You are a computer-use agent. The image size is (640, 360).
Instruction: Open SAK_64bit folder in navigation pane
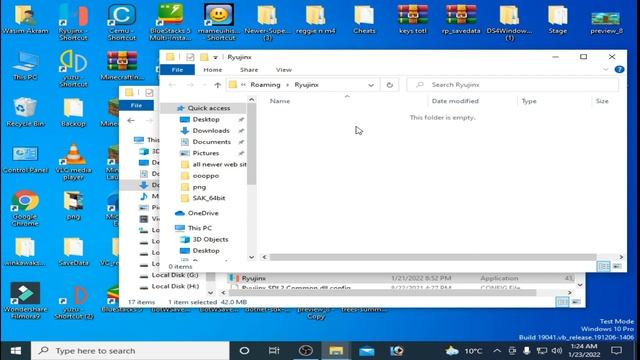point(209,198)
